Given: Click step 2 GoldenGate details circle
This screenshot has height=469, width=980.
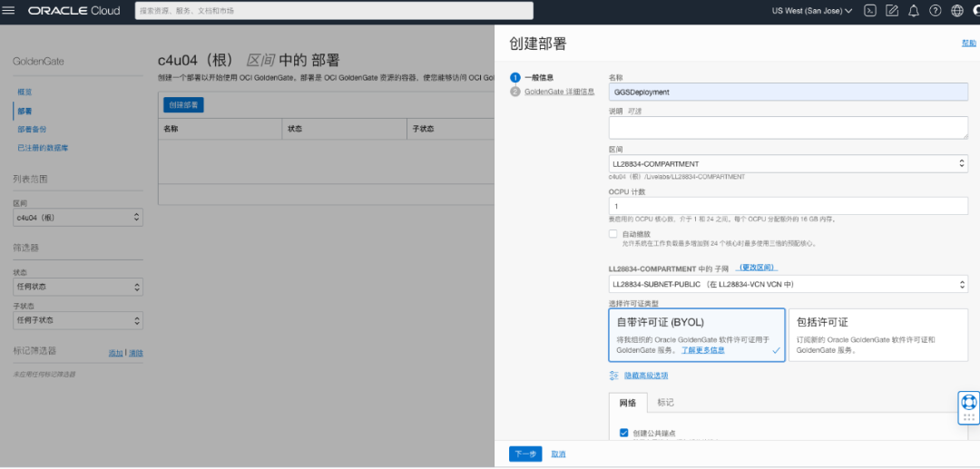Looking at the screenshot, I should click(515, 92).
